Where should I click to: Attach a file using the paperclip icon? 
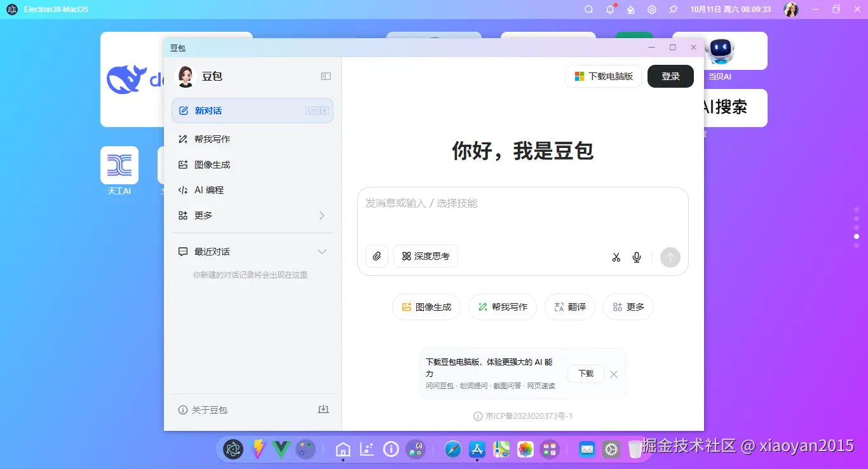(376, 256)
